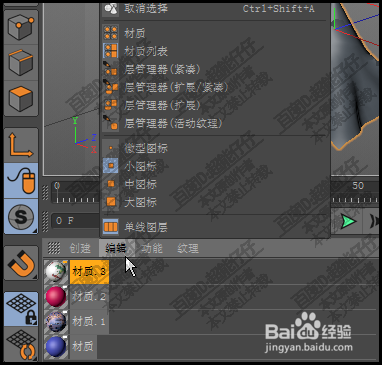Select the bottom 材质 material name

[83, 347]
